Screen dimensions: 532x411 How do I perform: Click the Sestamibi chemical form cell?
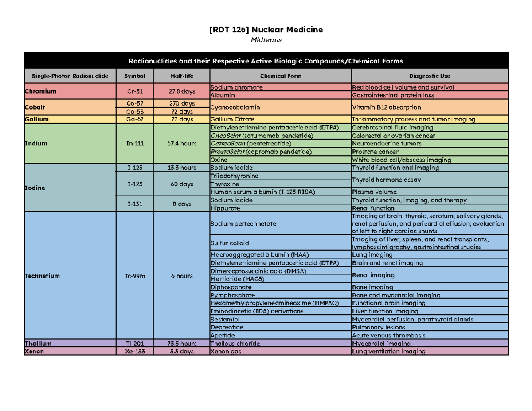click(x=221, y=319)
